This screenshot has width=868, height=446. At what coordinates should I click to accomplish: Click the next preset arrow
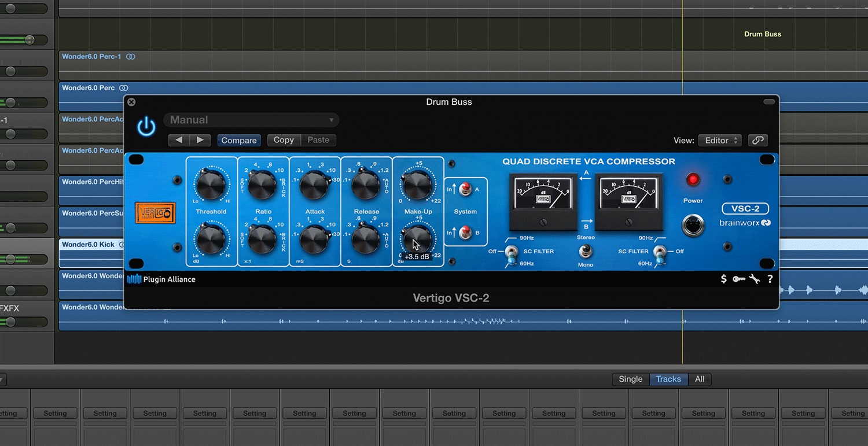[x=201, y=139]
